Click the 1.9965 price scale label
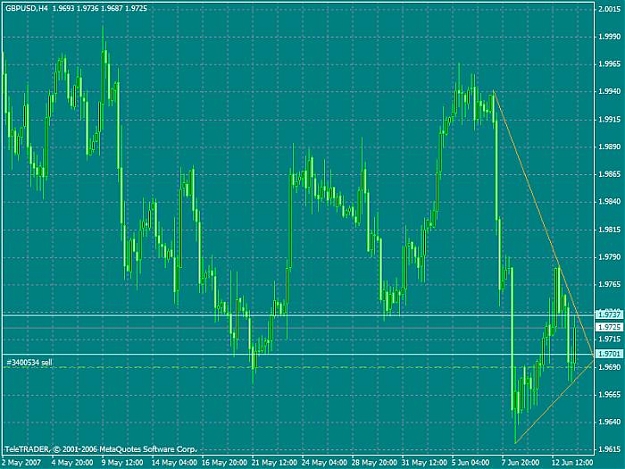Viewport: 625px width, 469px height. [x=610, y=64]
